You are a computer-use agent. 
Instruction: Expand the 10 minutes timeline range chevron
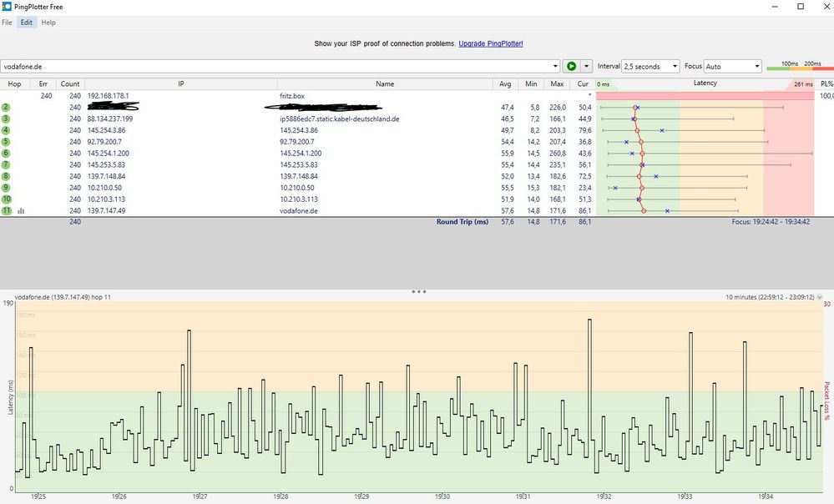pyautogui.click(x=819, y=297)
